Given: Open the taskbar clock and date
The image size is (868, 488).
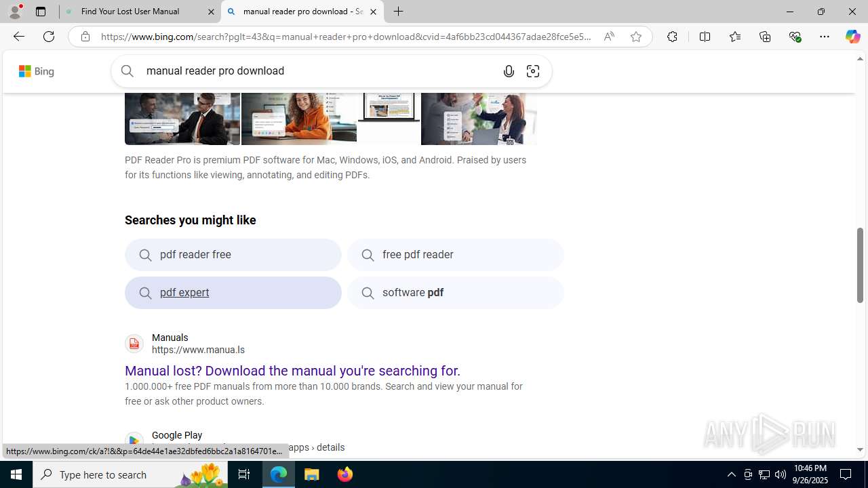Looking at the screenshot, I should [x=810, y=474].
